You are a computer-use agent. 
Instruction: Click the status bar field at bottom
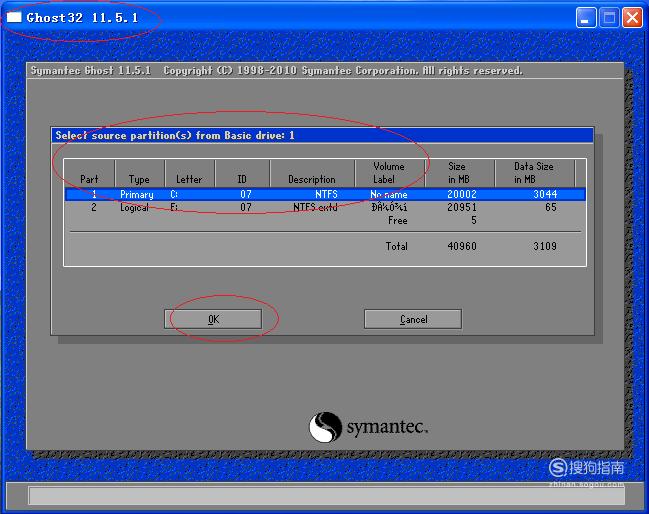327,495
